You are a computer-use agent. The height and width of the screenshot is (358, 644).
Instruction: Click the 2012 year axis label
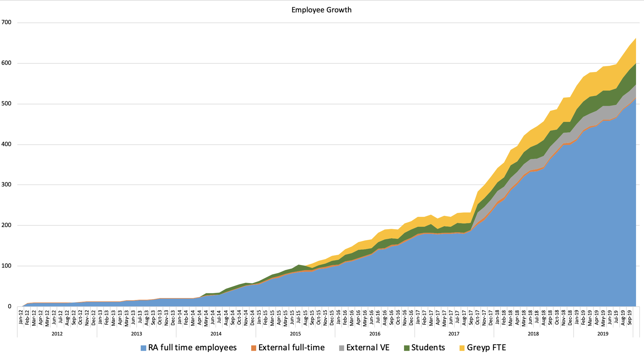tap(57, 334)
